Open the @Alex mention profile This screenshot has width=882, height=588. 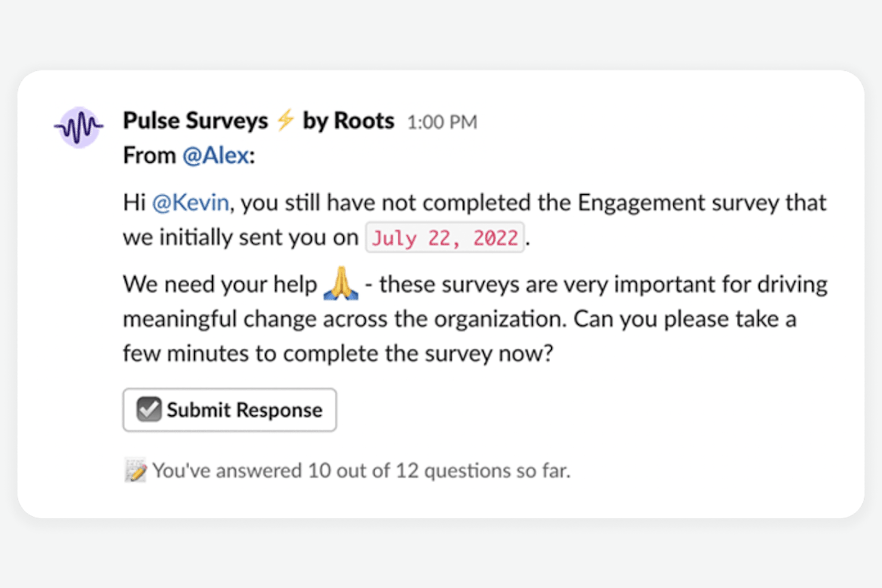click(x=216, y=155)
